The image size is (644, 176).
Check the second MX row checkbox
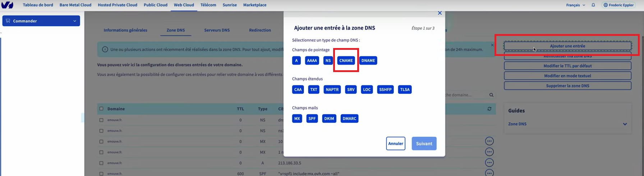click(101, 152)
